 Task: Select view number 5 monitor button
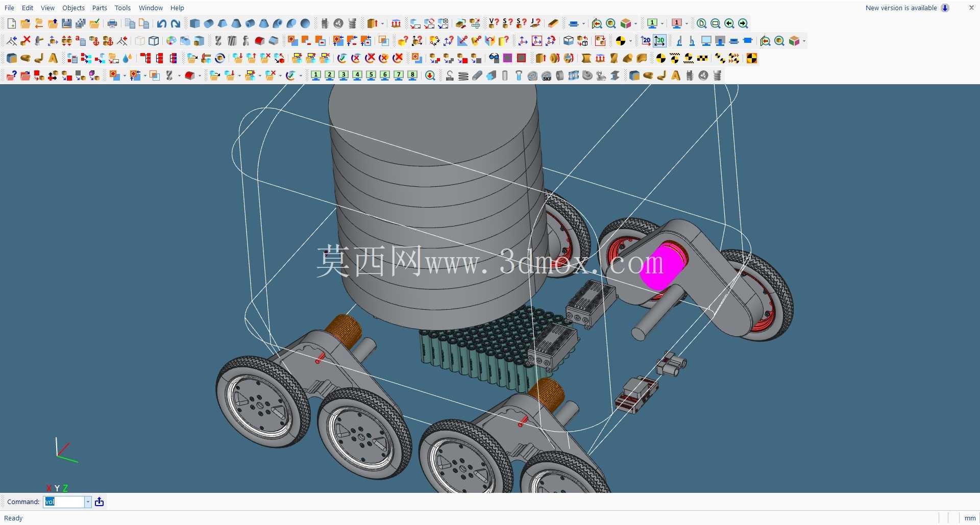point(371,76)
